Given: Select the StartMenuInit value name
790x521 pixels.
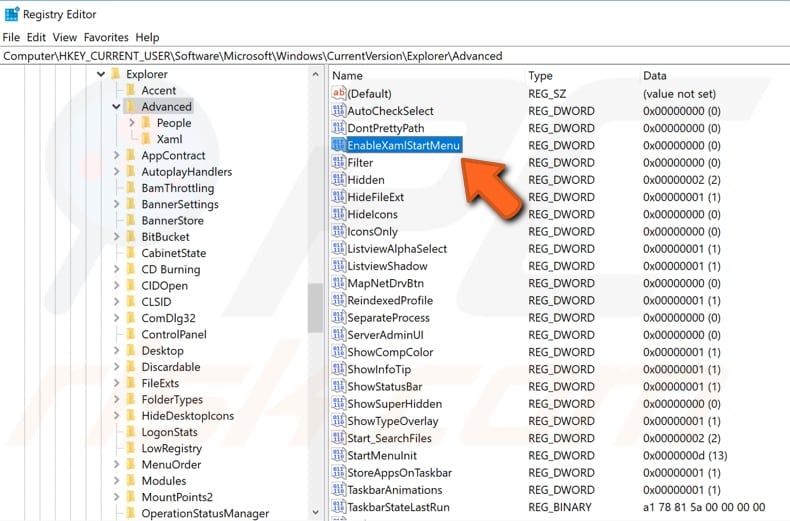Looking at the screenshot, I should [x=382, y=455].
